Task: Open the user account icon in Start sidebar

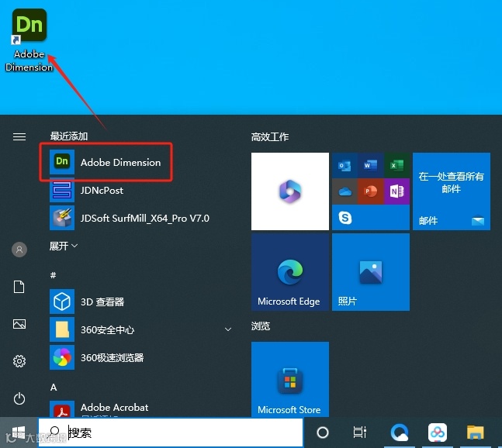Action: [x=19, y=250]
